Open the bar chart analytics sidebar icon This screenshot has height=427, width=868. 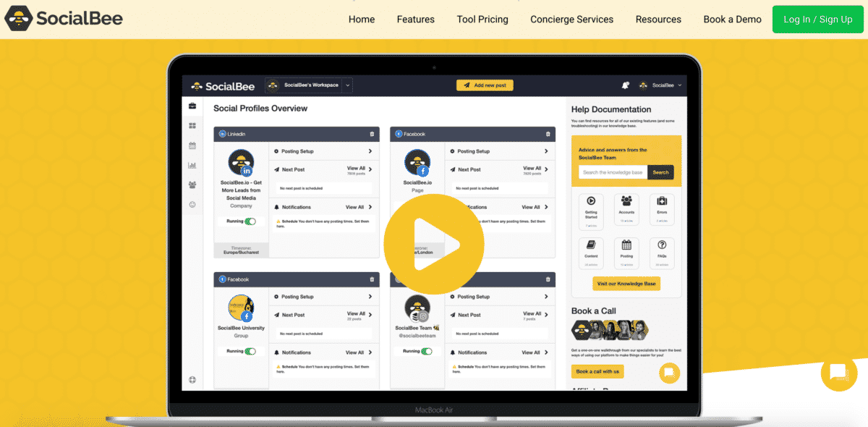pyautogui.click(x=192, y=166)
